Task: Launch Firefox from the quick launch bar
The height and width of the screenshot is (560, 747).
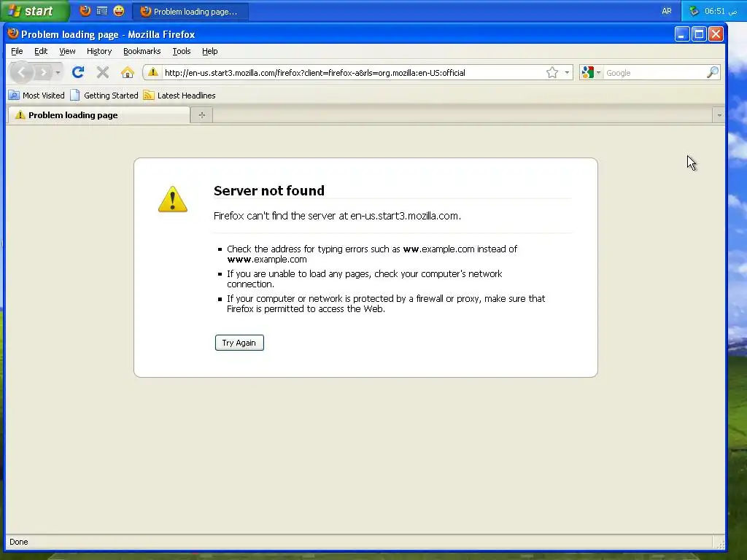Action: click(x=85, y=10)
